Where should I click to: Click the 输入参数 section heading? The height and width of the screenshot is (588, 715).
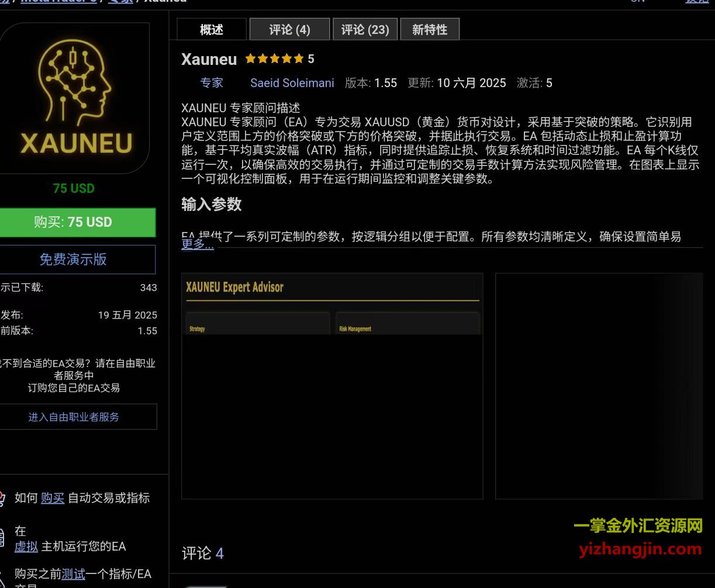tap(212, 205)
